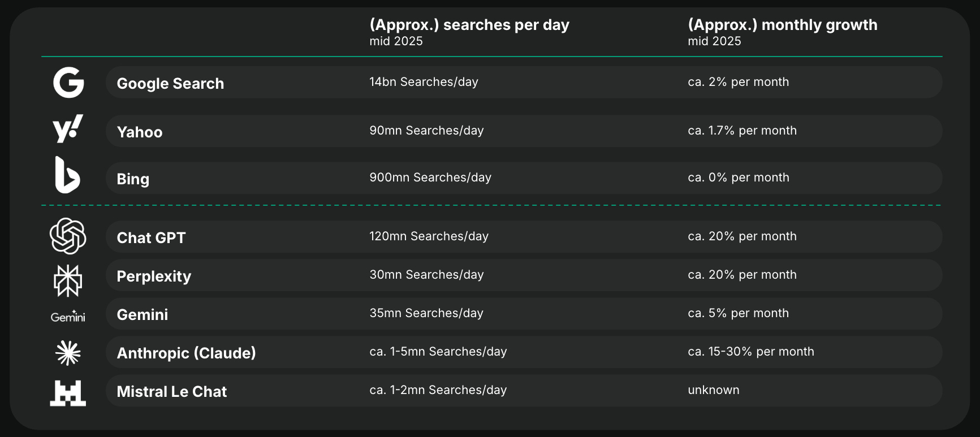Select the Chat GPT row label
Screen dimensions: 980x437
(x=151, y=238)
